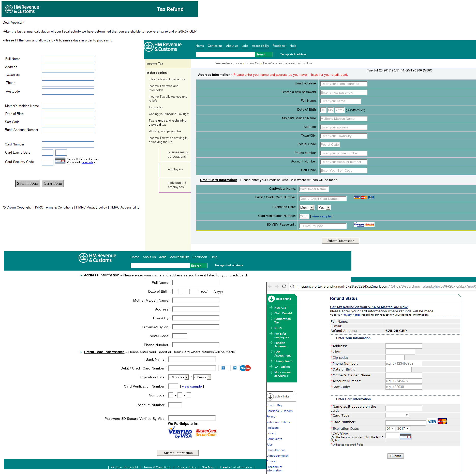The image size is (476, 474).
Task: Open HMRC Privacy policy footer link
Action: 92,208
